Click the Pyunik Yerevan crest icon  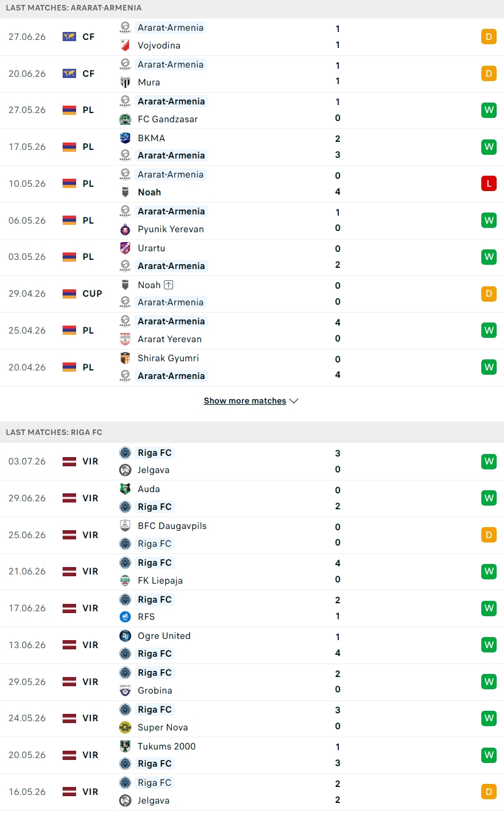point(125,229)
